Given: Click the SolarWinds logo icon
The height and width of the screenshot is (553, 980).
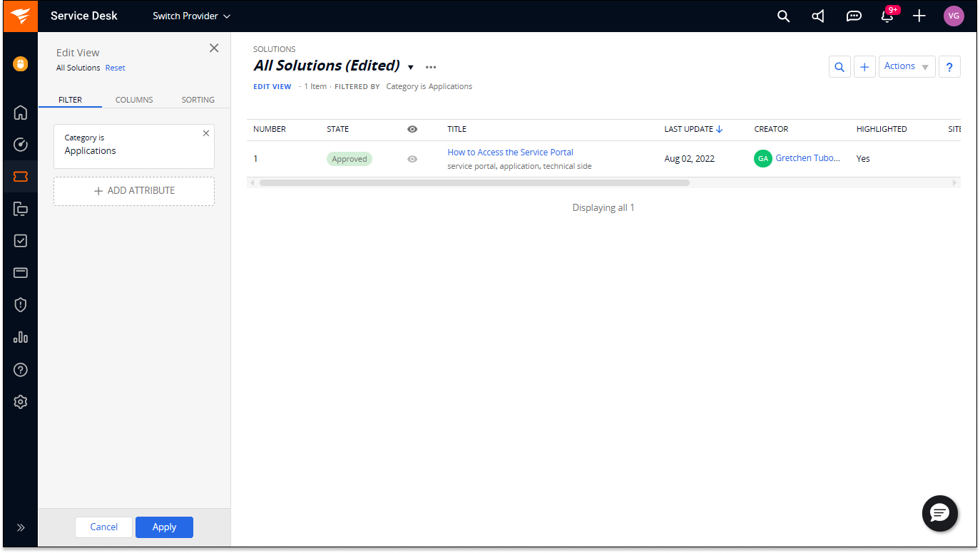Looking at the screenshot, I should pos(21,16).
